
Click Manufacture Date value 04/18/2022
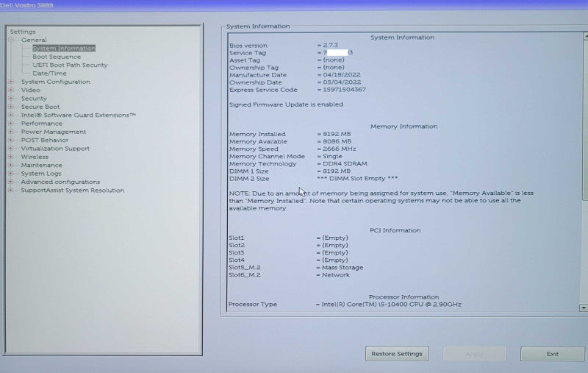coord(342,75)
